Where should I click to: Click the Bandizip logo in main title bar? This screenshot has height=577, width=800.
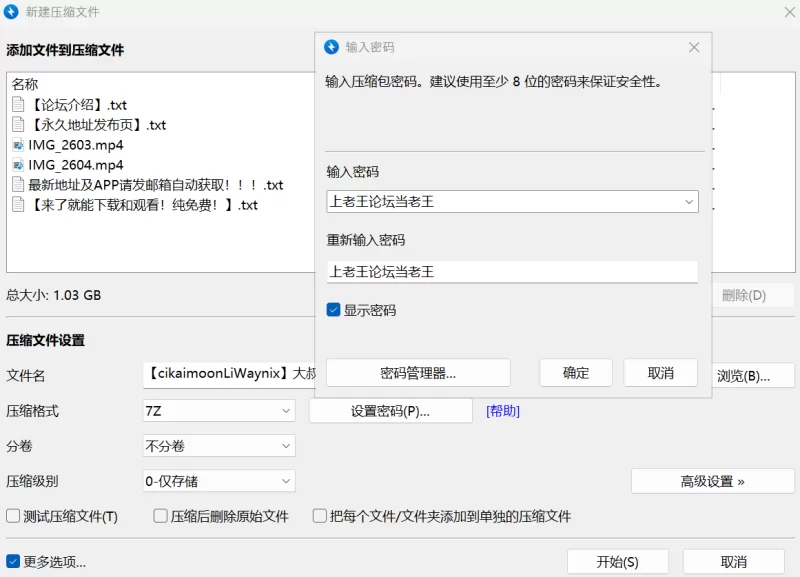tap(11, 12)
